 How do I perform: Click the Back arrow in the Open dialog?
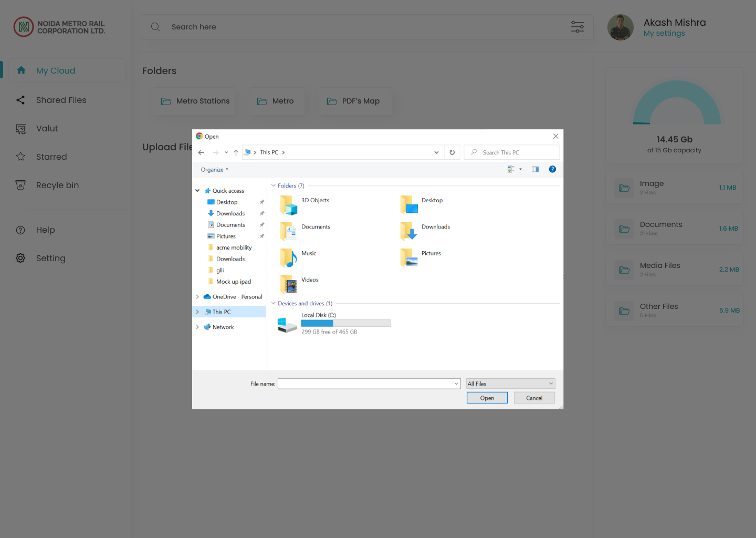click(201, 152)
